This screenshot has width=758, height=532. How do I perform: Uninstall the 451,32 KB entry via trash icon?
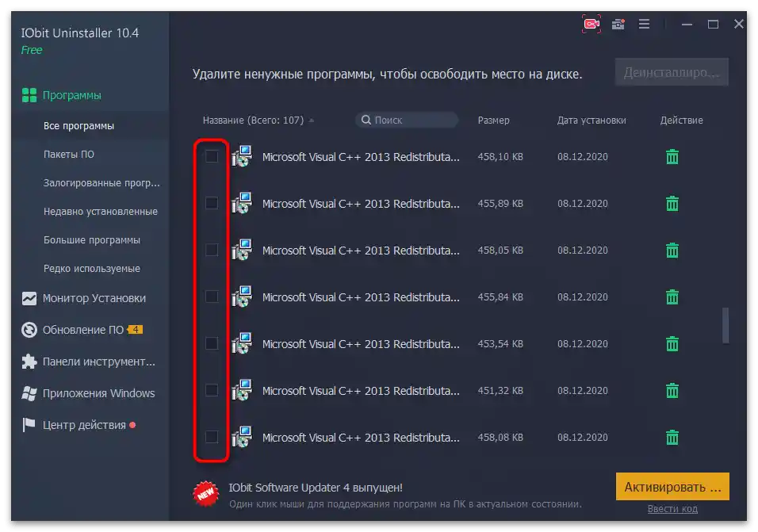pyautogui.click(x=672, y=390)
